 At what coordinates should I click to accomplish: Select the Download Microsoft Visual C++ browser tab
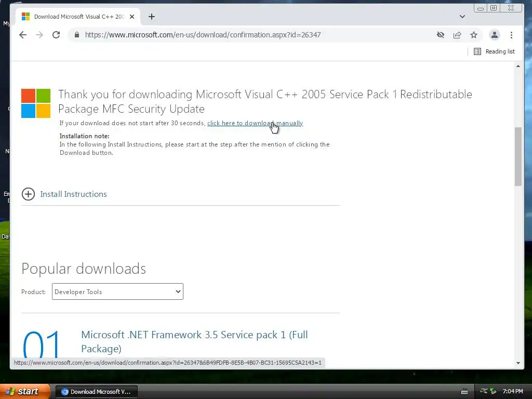(x=78, y=17)
